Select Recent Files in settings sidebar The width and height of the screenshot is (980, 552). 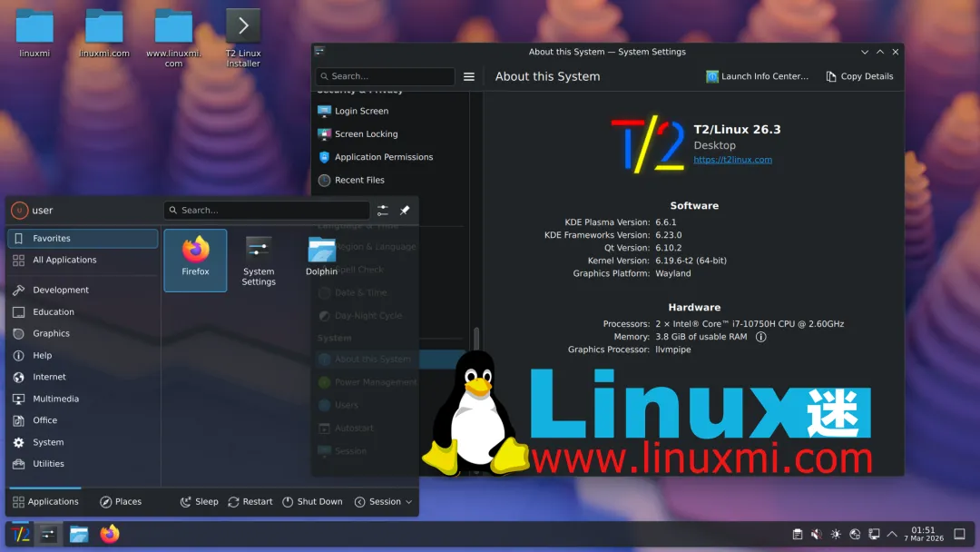pyautogui.click(x=390, y=180)
